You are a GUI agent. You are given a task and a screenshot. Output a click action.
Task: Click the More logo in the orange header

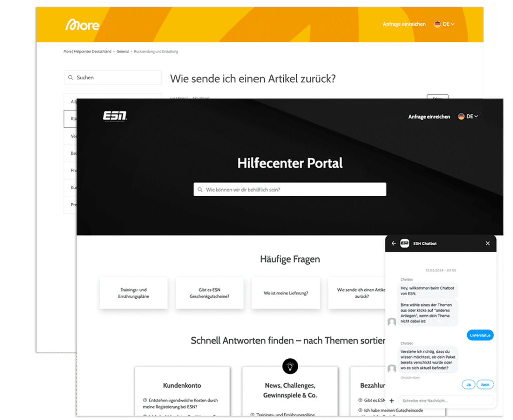tap(83, 25)
